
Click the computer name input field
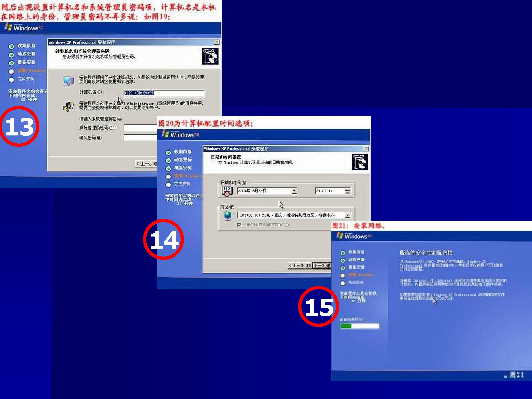pos(164,93)
